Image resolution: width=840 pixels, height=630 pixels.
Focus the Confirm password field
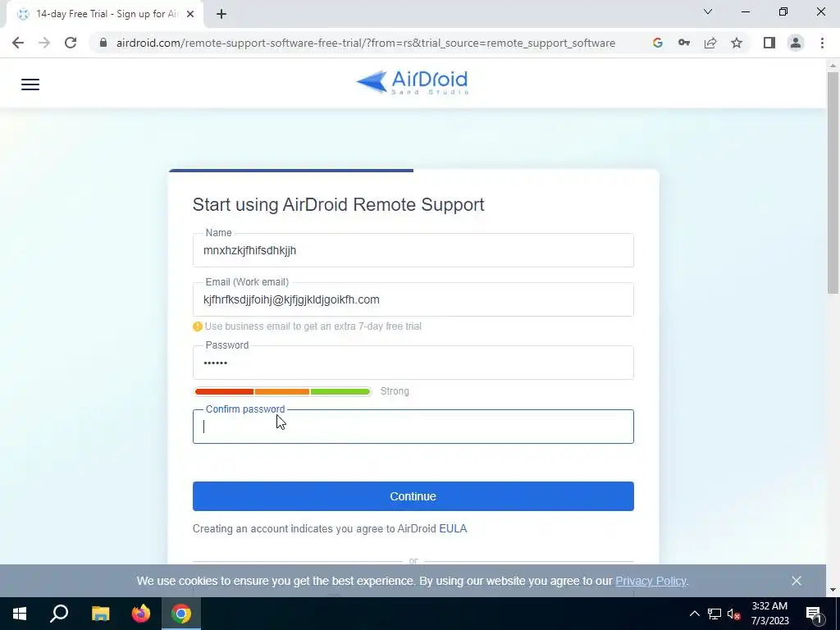[413, 427]
